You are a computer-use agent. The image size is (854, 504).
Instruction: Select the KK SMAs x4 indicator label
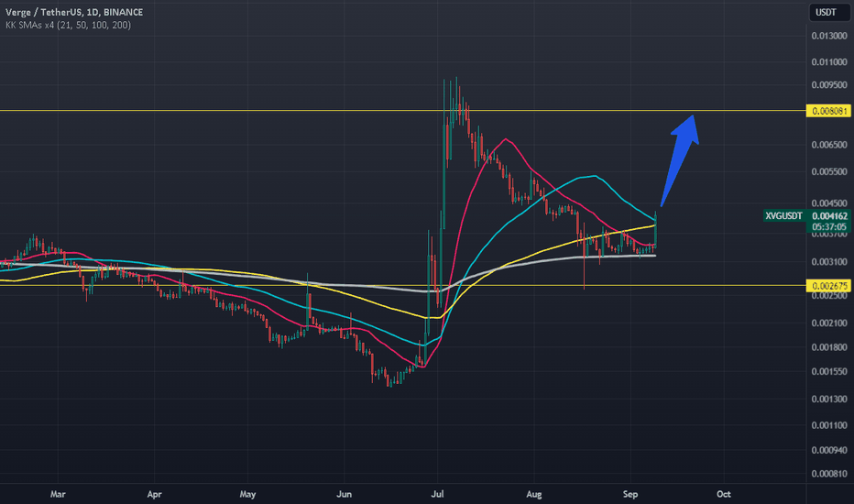(68, 25)
